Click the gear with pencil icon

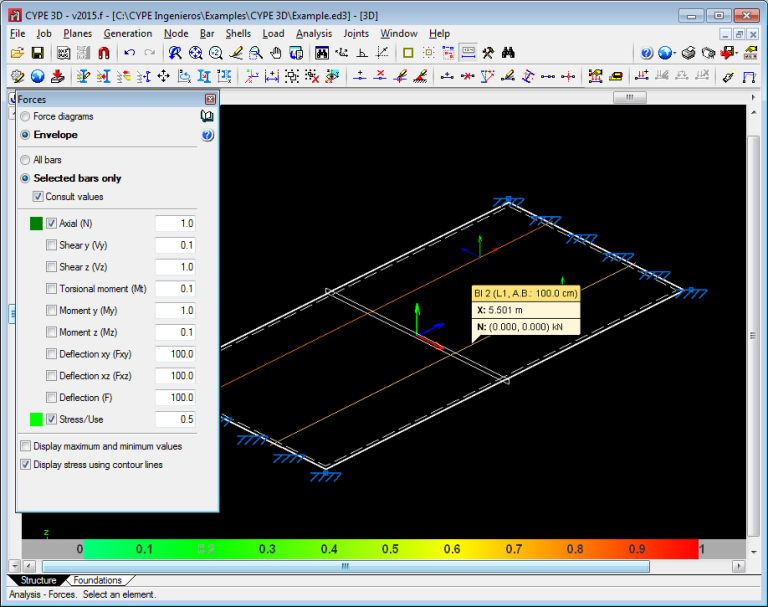[x=17, y=76]
